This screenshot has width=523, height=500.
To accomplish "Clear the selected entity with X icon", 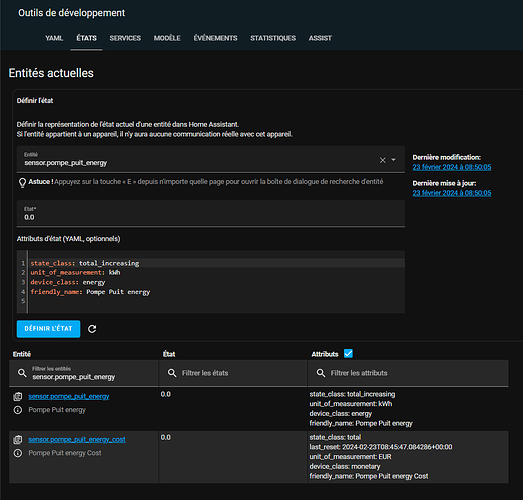I will click(x=382, y=160).
